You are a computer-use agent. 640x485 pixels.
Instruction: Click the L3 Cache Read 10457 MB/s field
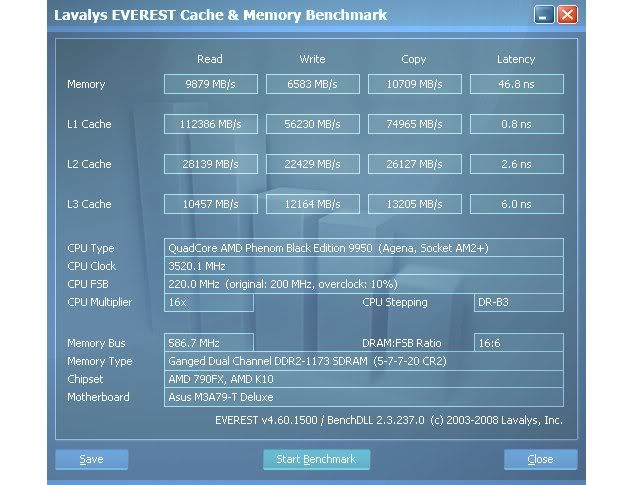[211, 205]
